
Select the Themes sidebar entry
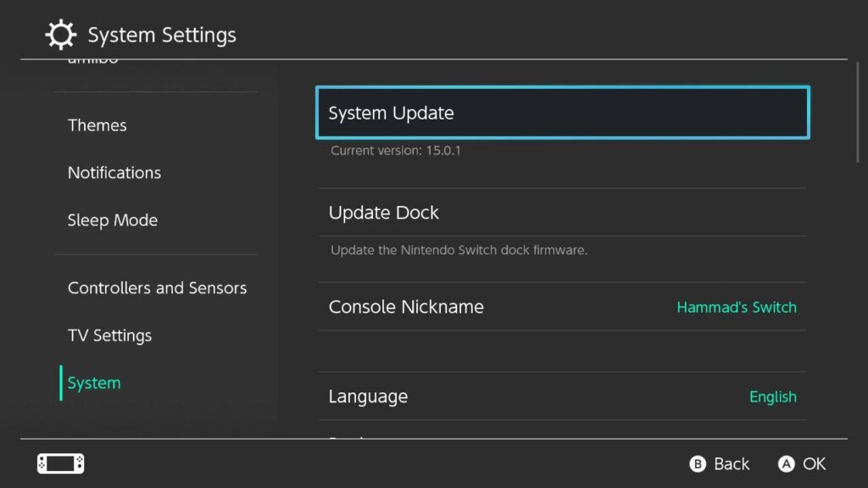97,125
